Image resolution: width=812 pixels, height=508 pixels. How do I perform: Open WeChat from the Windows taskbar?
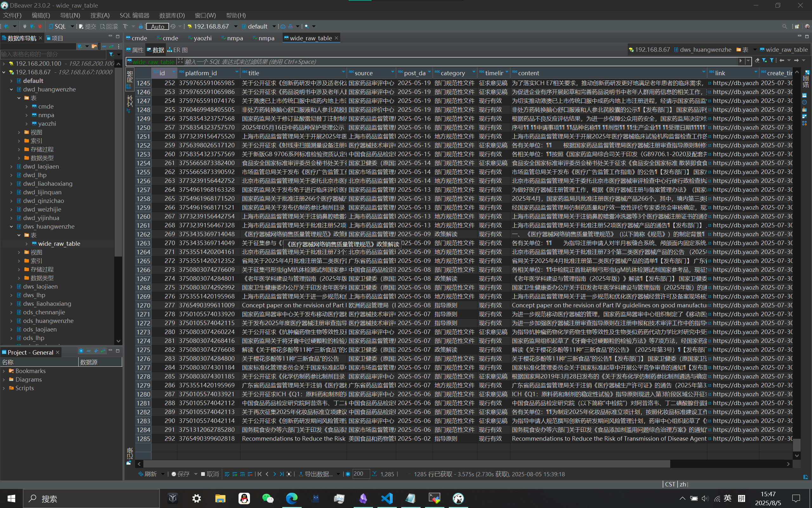click(267, 498)
